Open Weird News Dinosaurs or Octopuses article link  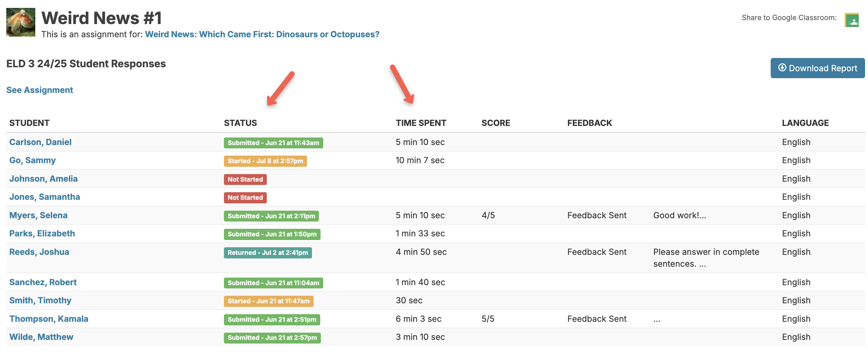click(x=262, y=34)
